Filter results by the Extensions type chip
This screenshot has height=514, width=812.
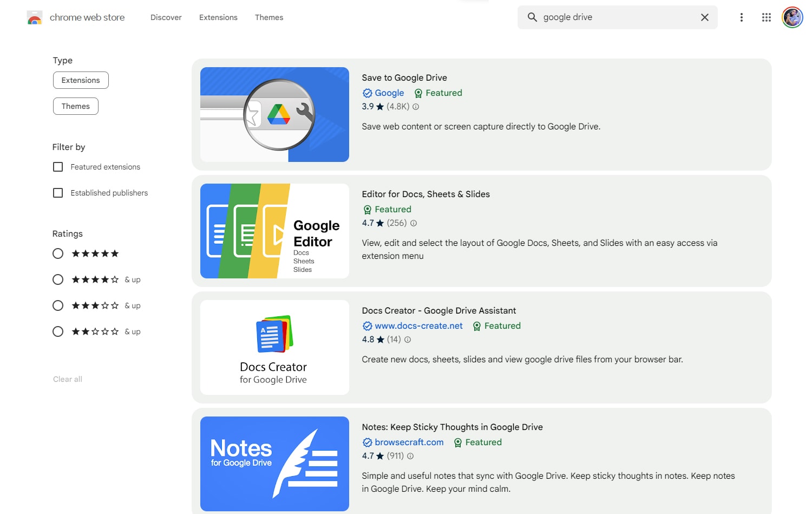coord(81,80)
